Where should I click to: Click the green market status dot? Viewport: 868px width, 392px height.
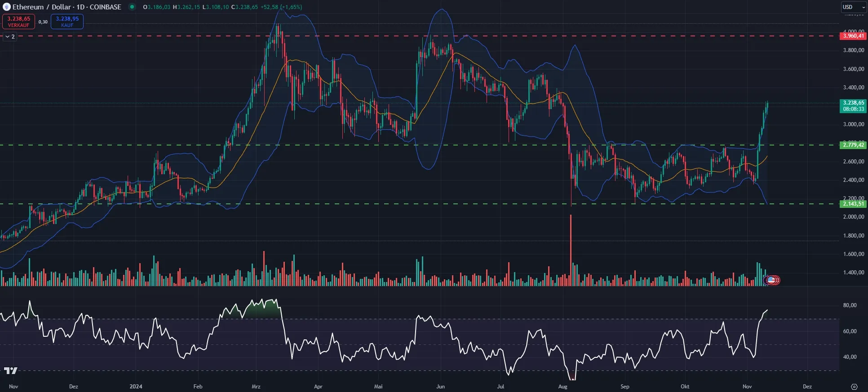132,7
